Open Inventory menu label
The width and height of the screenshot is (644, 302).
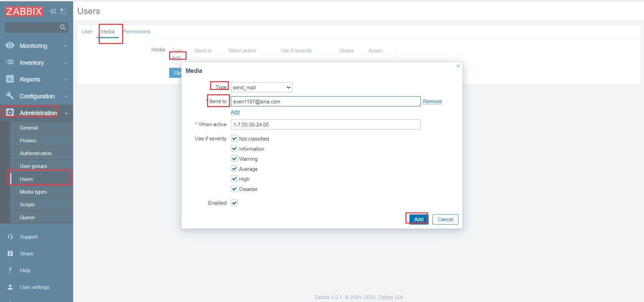pos(32,63)
